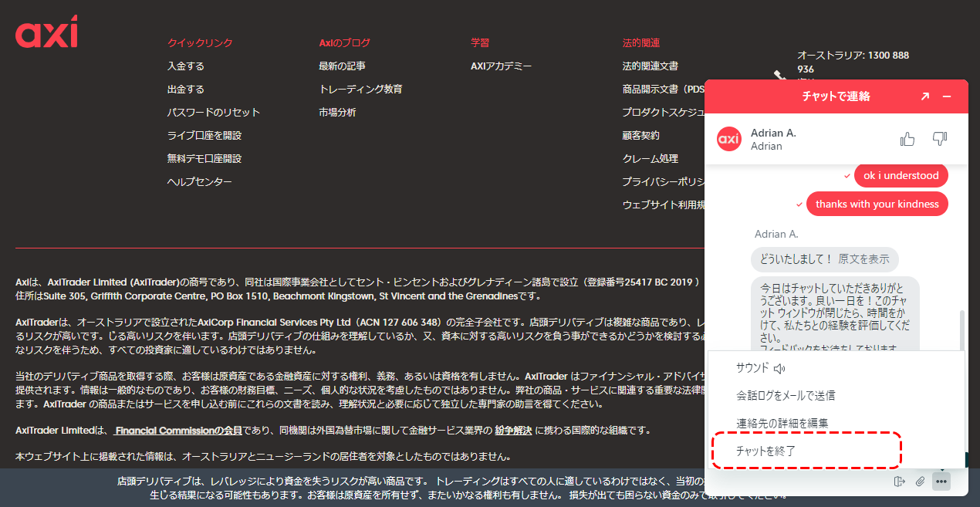This screenshot has width=980, height=507.
Task: Follow the 紛争解決 link
Action: coord(513,431)
